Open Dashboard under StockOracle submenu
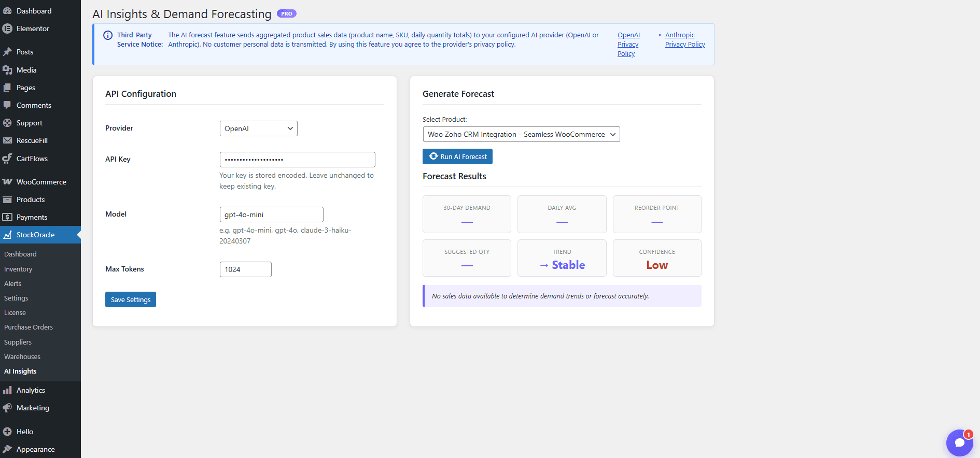The width and height of the screenshot is (980, 458). (20, 254)
